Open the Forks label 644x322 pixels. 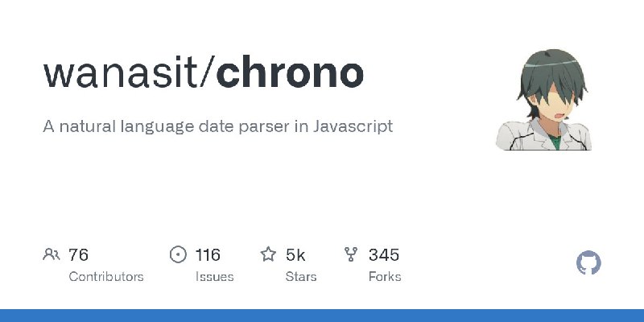[x=385, y=277]
